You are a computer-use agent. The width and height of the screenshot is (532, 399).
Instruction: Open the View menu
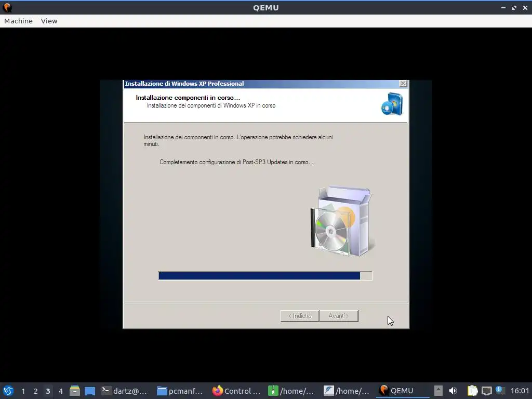pyautogui.click(x=49, y=21)
